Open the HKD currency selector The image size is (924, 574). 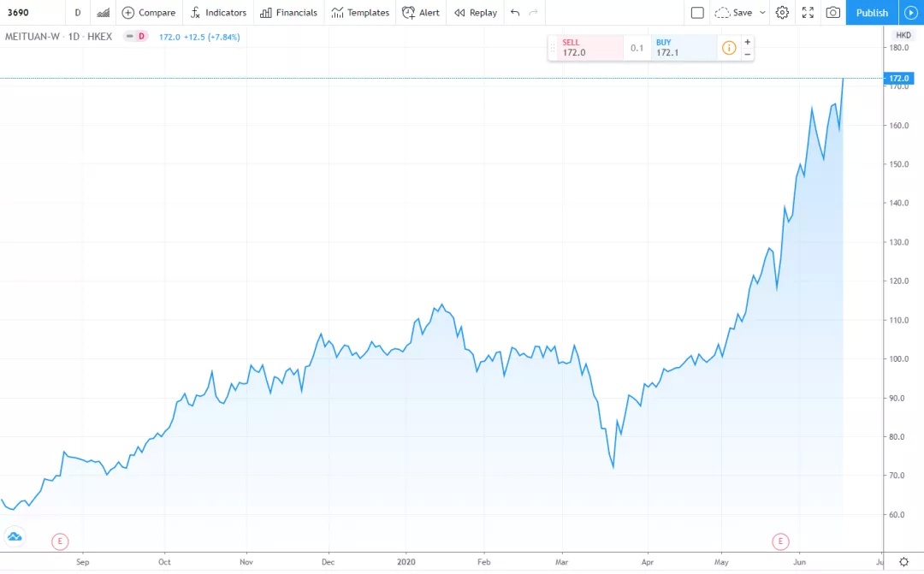tap(903, 35)
